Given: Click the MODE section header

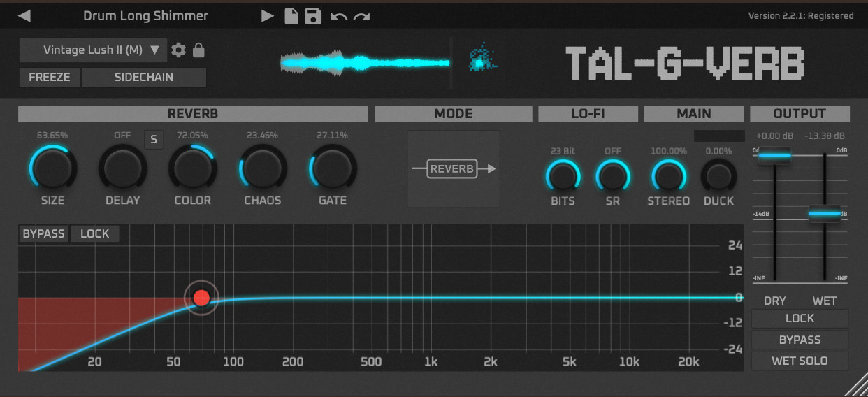Looking at the screenshot, I should 454,114.
